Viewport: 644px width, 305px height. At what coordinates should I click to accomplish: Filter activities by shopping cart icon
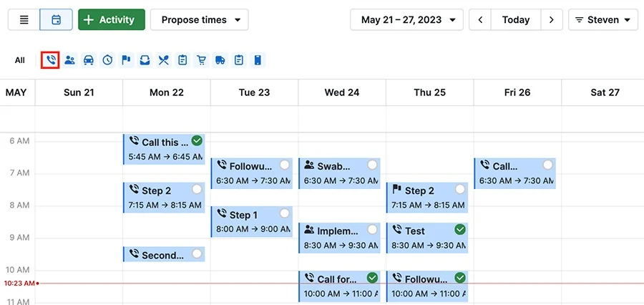click(201, 60)
